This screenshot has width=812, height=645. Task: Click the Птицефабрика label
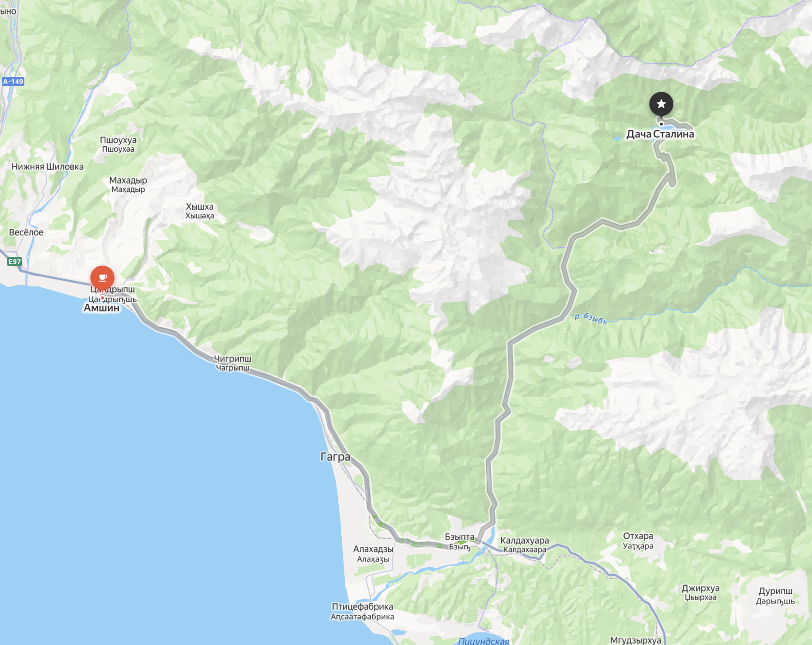362,607
